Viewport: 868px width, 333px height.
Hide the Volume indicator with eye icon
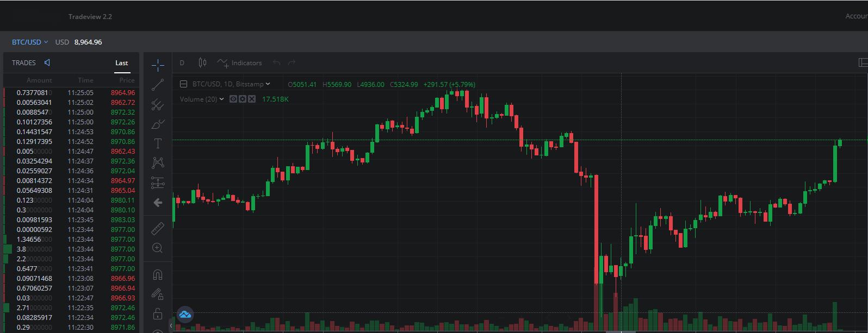tap(233, 99)
